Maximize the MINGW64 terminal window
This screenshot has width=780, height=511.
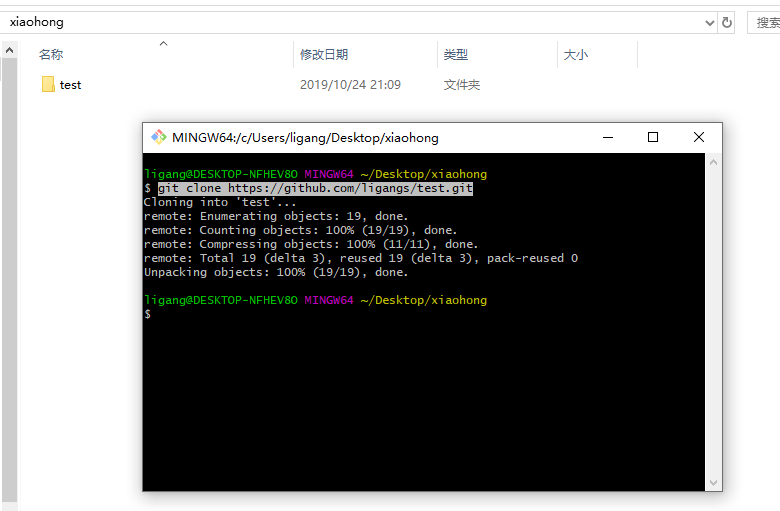[653, 137]
